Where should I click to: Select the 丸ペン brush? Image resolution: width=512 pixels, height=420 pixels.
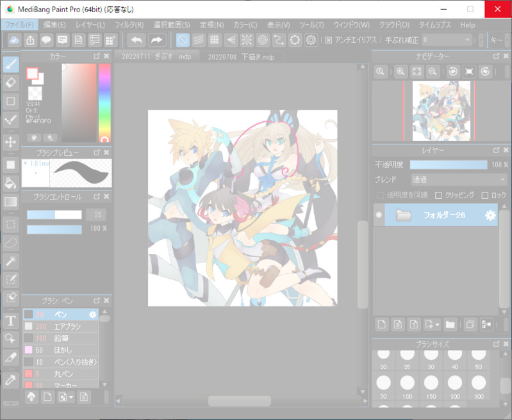61,374
